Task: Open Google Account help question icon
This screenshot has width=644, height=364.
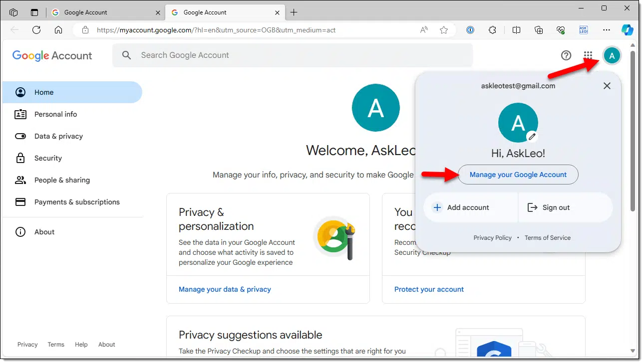Action: 566,55
